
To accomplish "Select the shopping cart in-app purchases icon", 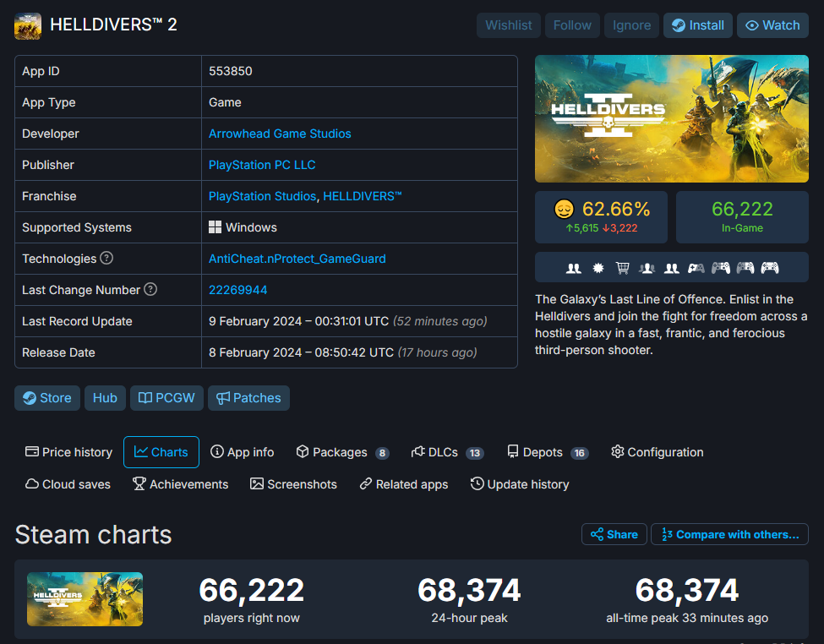I will [x=623, y=268].
